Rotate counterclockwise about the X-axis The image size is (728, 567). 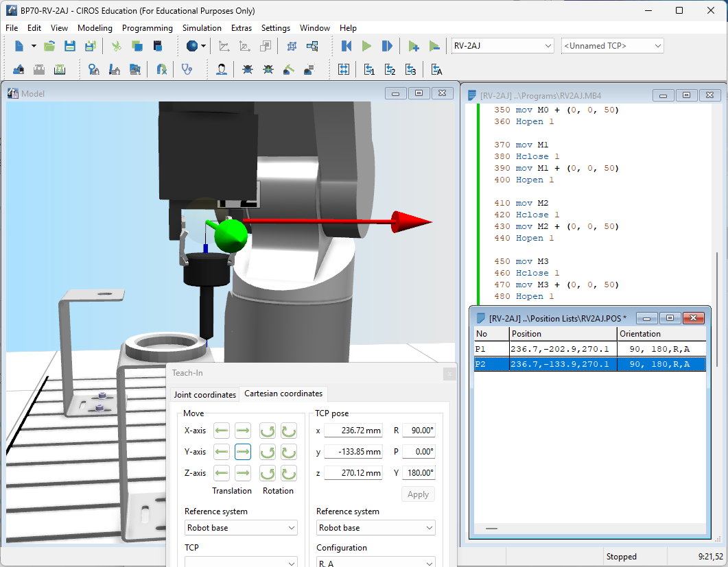pos(268,431)
